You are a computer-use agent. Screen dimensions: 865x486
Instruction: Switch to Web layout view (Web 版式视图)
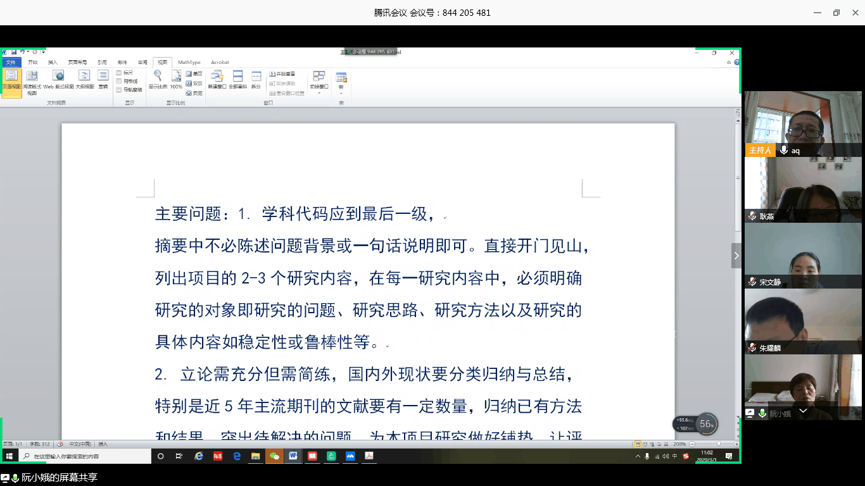57,80
